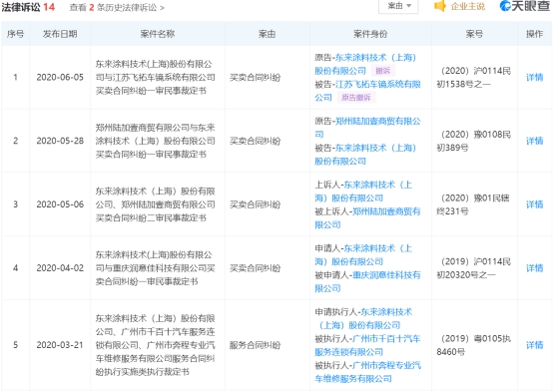Open 详情 for case dated 2020-04-02
The width and height of the screenshot is (553, 392).
click(x=534, y=268)
